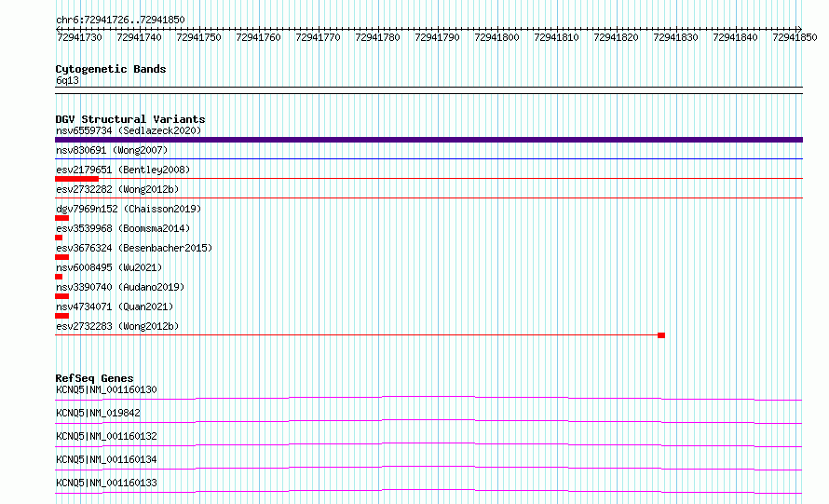
Task: Click the red block under esv3676324
Action: 61,257
